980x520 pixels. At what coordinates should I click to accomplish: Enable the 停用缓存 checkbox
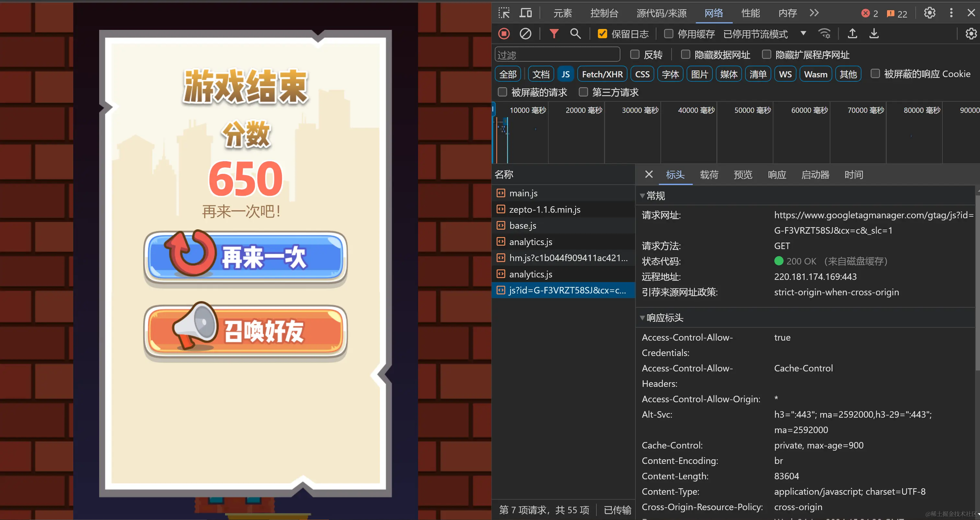click(669, 34)
